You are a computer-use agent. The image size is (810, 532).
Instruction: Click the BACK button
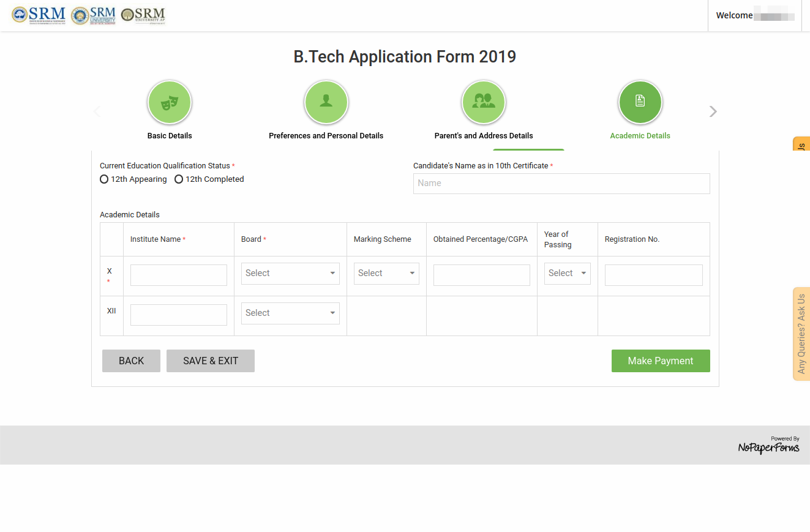coord(131,361)
